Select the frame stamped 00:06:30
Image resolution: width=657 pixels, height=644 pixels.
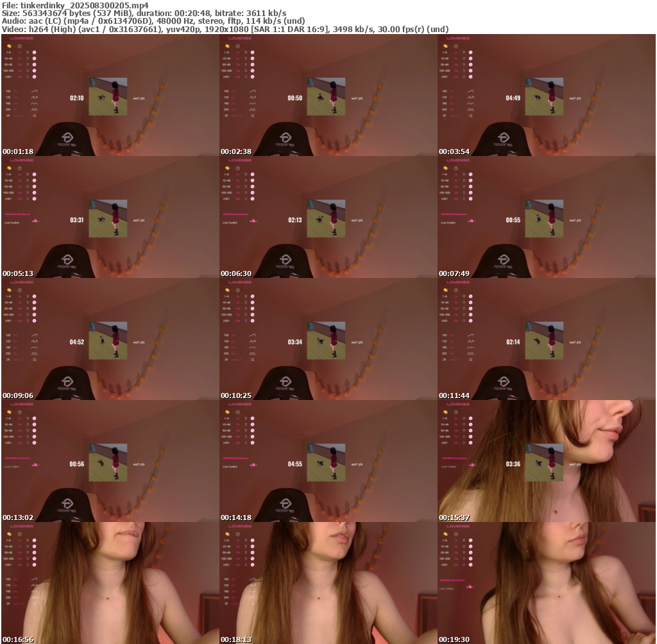point(328,217)
